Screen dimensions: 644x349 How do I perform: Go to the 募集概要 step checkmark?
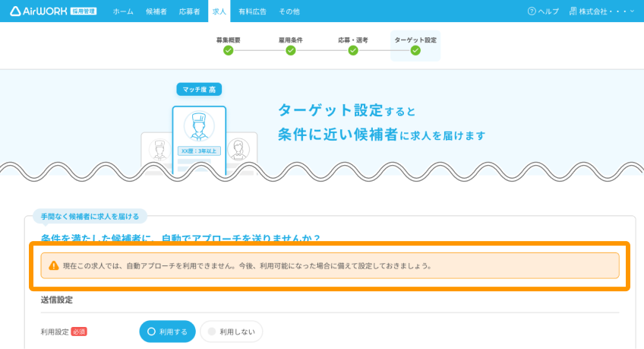[229, 50]
